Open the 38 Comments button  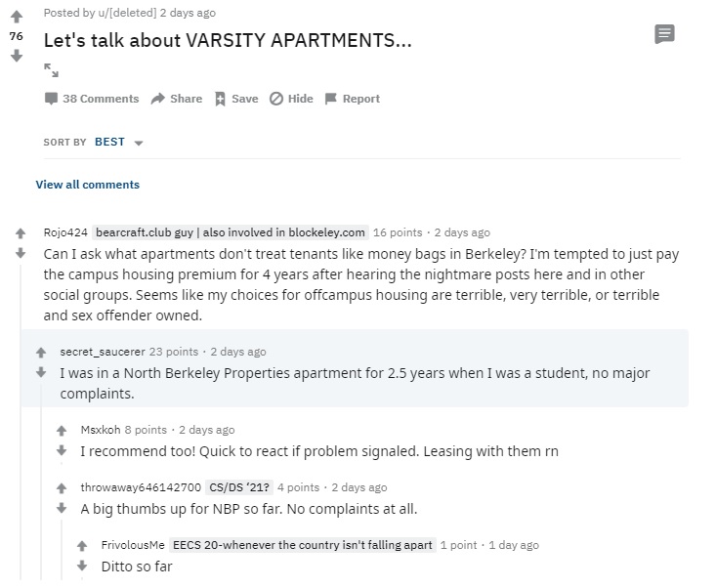point(92,99)
